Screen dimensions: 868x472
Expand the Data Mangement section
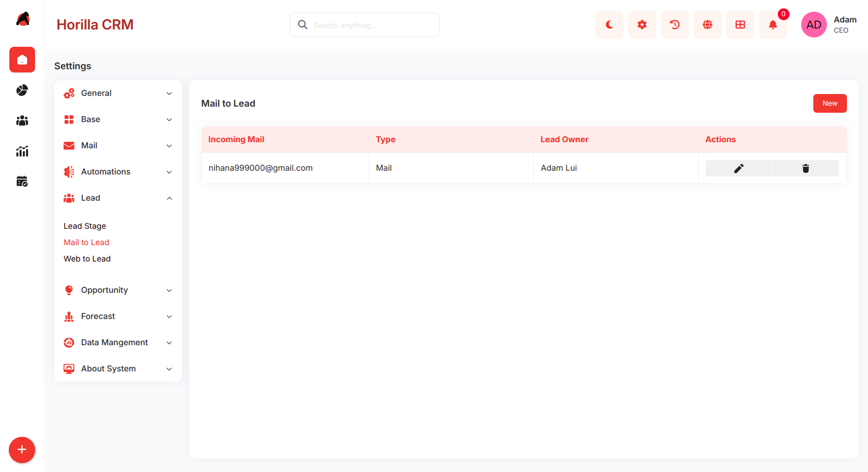click(x=118, y=342)
